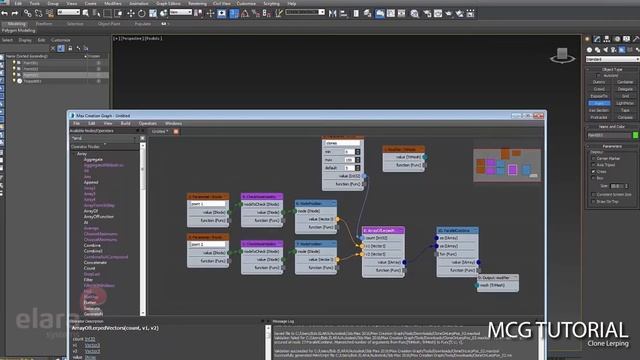Viewport: 640px width, 360px height.
Task: Enable Constant Screen Size checkbox
Action: pyautogui.click(x=593, y=195)
